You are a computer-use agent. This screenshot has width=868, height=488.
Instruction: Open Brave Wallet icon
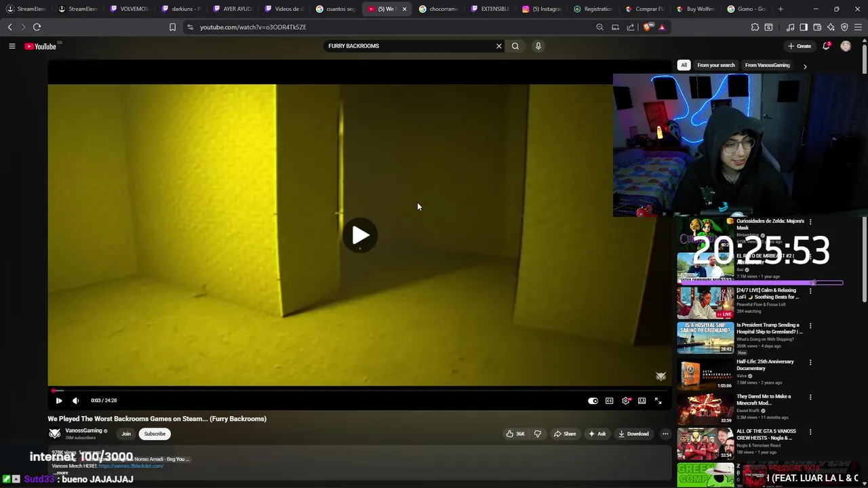point(817,27)
